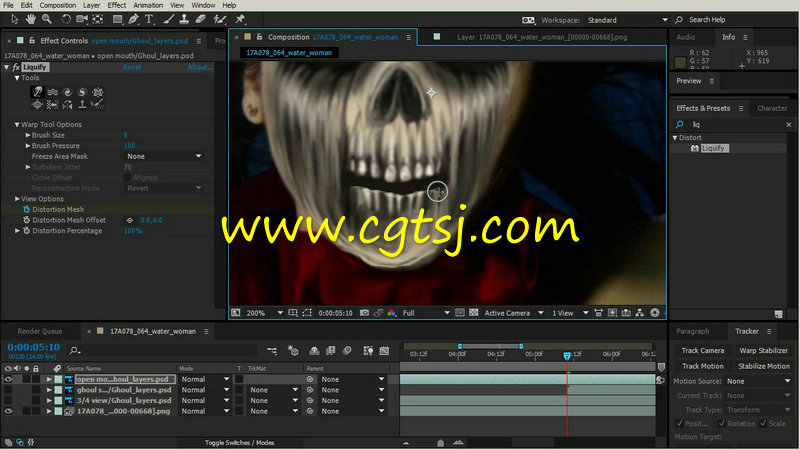This screenshot has width=800, height=450.
Task: Open the Composition menu
Action: click(58, 5)
